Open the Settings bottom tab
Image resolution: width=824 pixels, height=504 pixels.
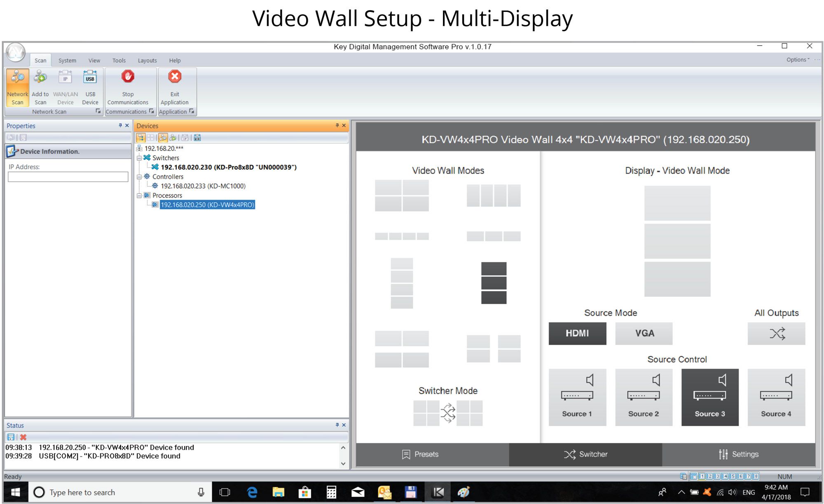click(x=738, y=454)
